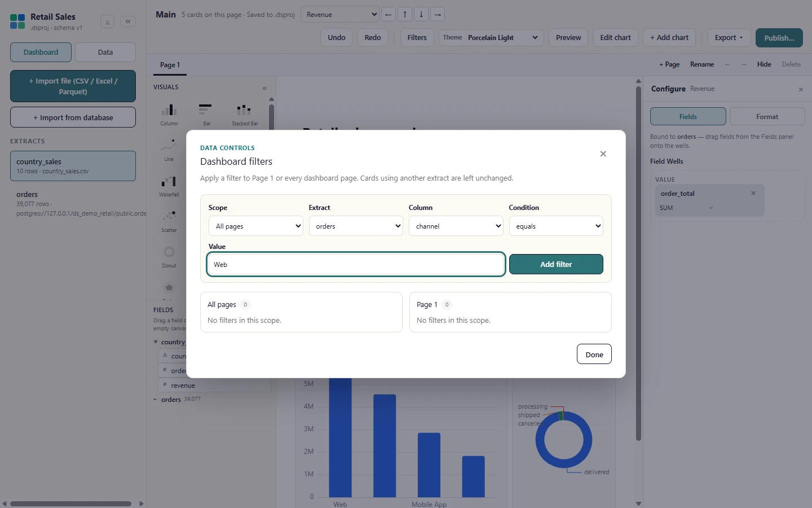Close the Configure panel
The height and width of the screenshot is (508, 812).
pos(801,89)
